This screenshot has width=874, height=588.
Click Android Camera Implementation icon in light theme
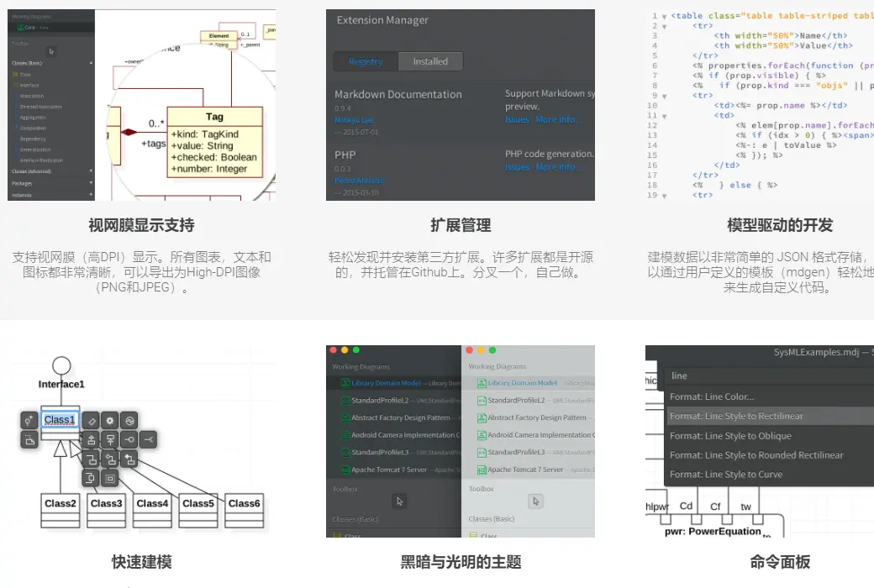pos(482,435)
